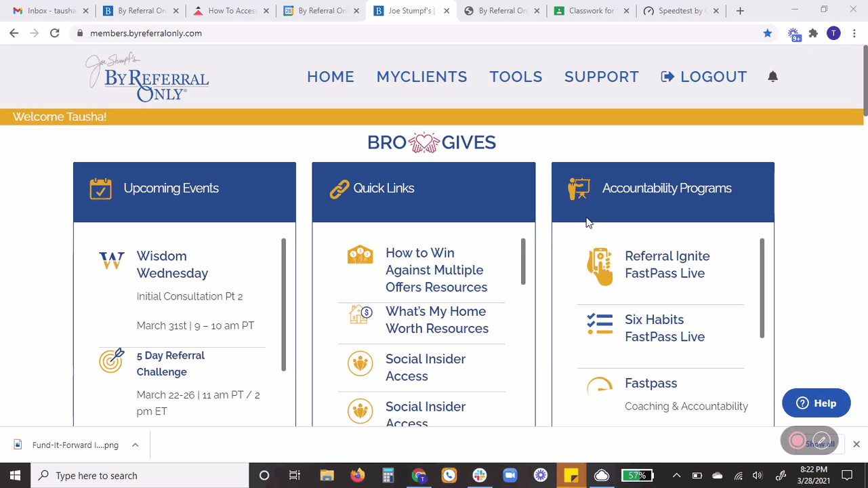
Task: Click the Referral Ignite phone icon
Action: [600, 266]
